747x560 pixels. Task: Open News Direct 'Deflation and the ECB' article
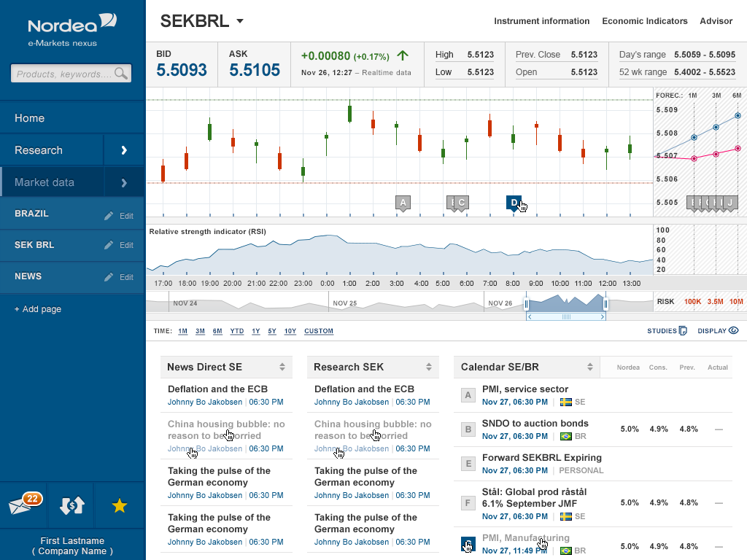217,389
